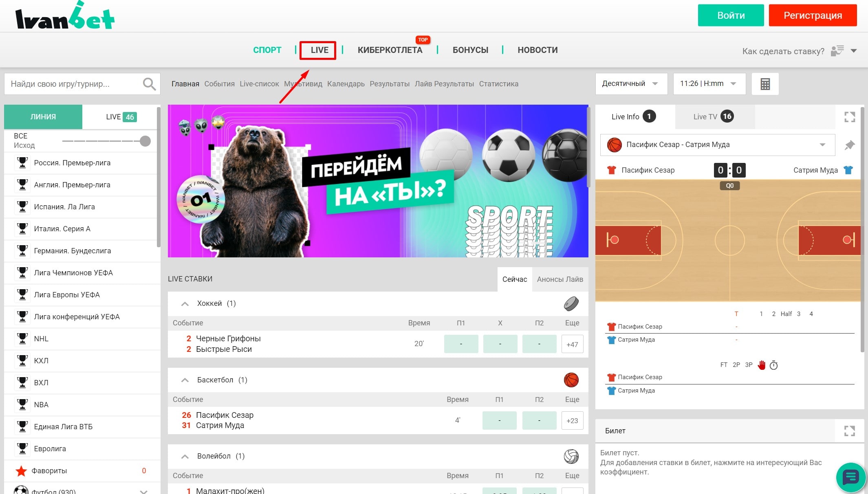
Task: Open the bet calculator icon
Action: point(765,84)
